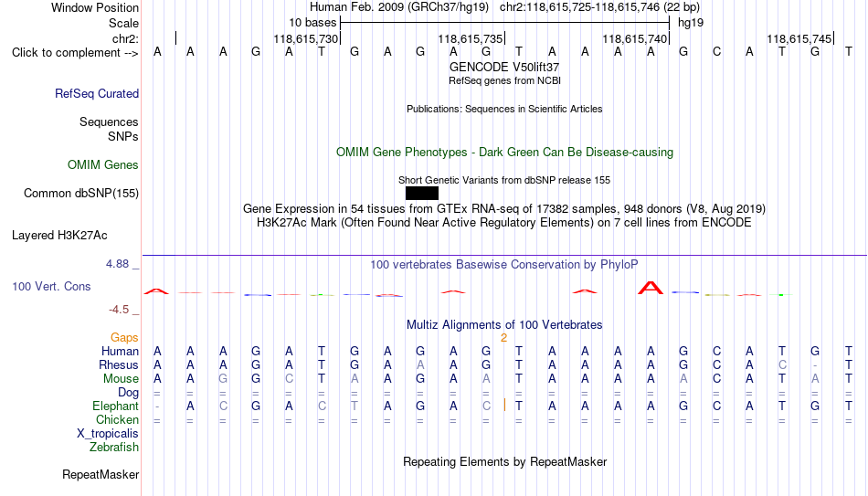This screenshot has width=868, height=496.
Task: Click the Window Position label
Action: (x=95, y=7)
